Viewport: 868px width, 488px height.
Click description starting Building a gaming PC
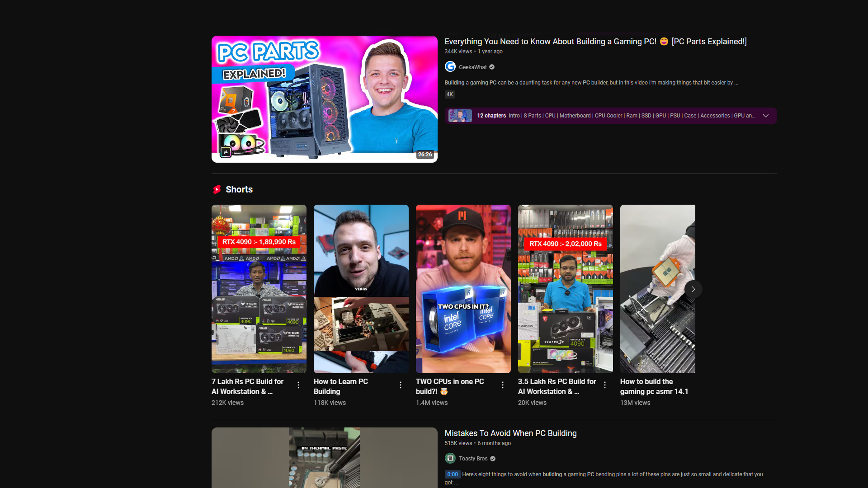(591, 83)
